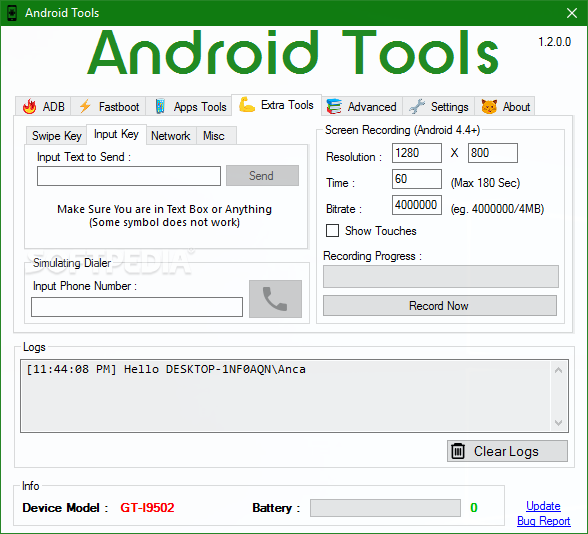
Task: Show the About tab
Action: 505,106
